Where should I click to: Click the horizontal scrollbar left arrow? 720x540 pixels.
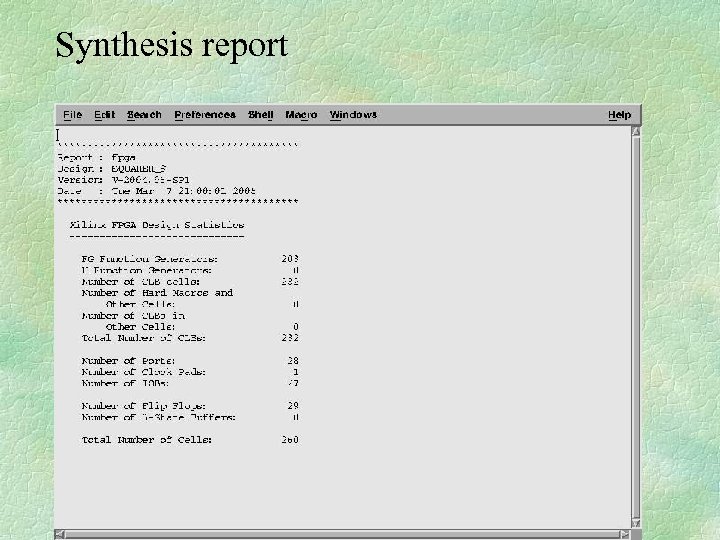pyautogui.click(x=59, y=534)
